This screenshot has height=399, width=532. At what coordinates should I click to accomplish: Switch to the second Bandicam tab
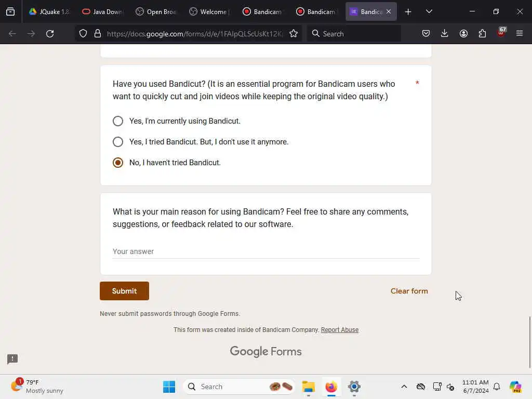pyautogui.click(x=316, y=11)
